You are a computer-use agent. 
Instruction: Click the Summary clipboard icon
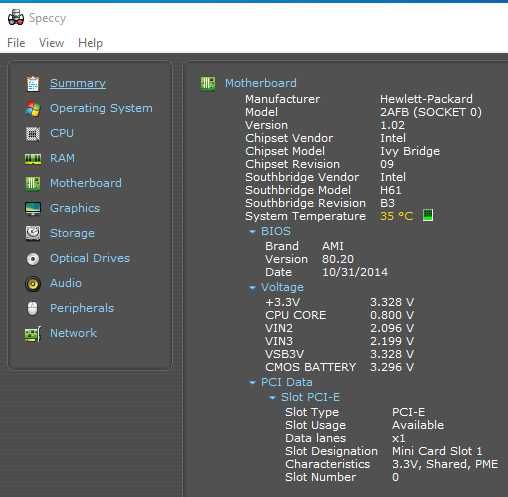tap(33, 84)
